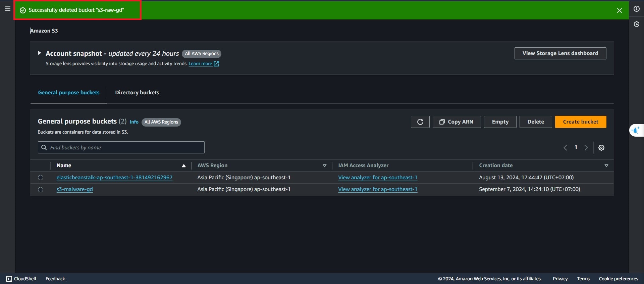644x284 pixels.
Task: Select the elasticbeanstalk bucket radio button
Action: [x=41, y=178]
